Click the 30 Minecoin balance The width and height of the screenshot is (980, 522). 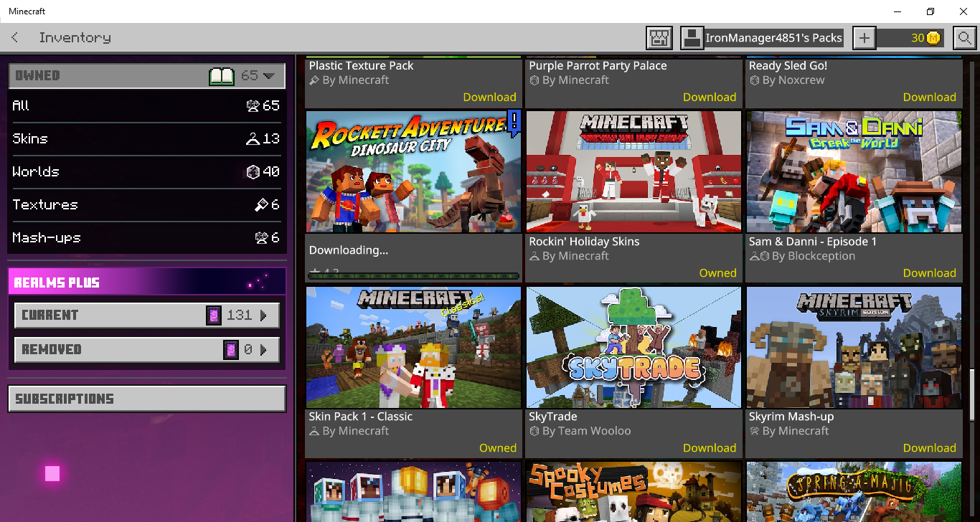click(918, 38)
